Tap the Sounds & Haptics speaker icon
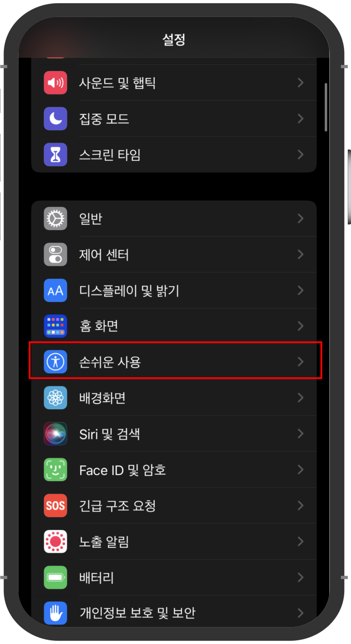 pos(55,83)
